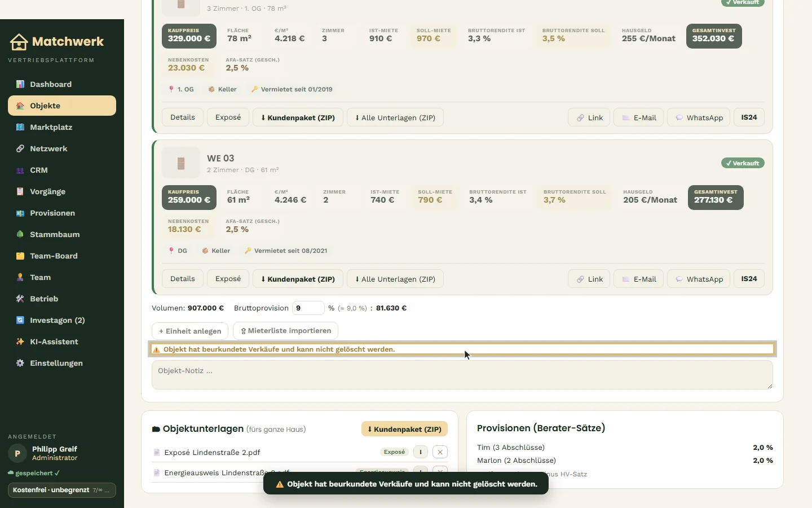Download the Objektunterlagen Kundenpaket (ZIP)
This screenshot has height=508, width=812.
404,429
